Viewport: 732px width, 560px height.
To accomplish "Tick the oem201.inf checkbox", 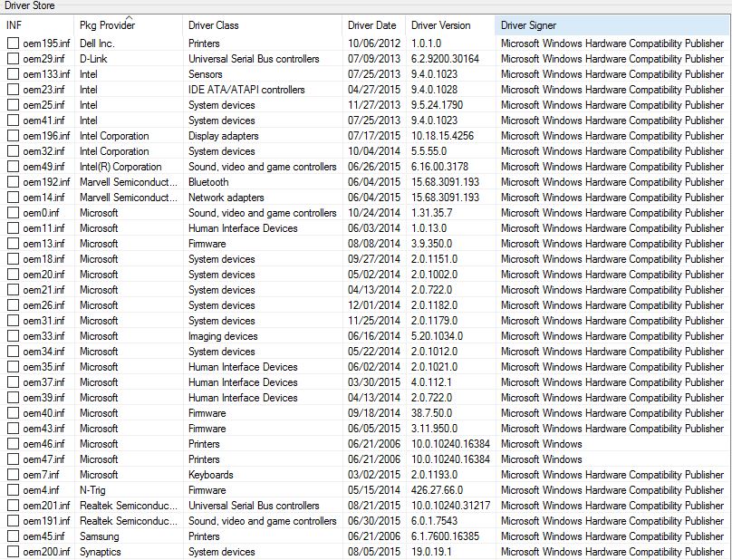I will point(13,506).
